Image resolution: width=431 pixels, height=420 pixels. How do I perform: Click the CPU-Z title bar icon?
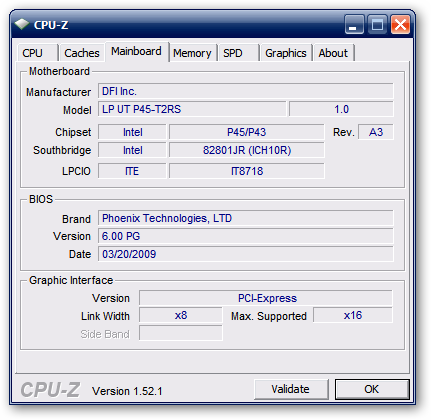coord(22,25)
